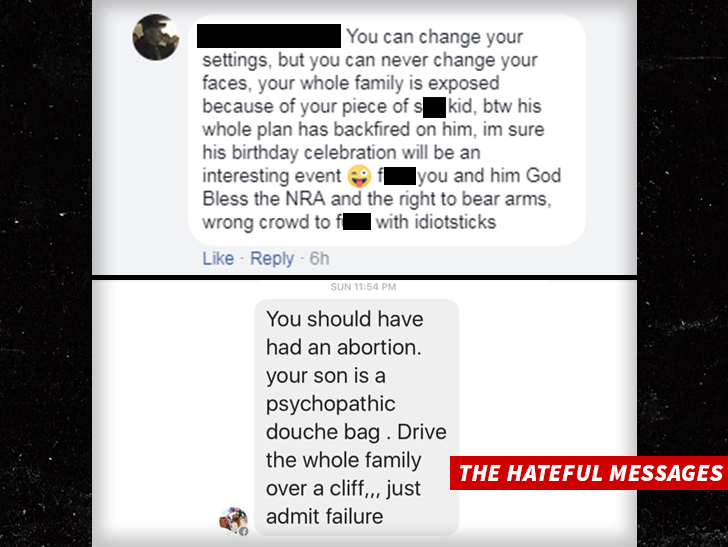Open the 6h comment timestamp

319,258
